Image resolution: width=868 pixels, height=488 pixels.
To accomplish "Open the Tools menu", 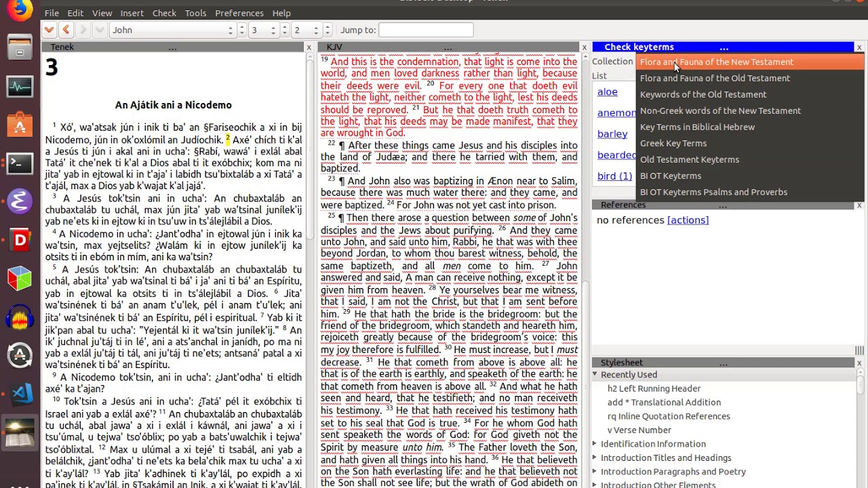I will 195,13.
